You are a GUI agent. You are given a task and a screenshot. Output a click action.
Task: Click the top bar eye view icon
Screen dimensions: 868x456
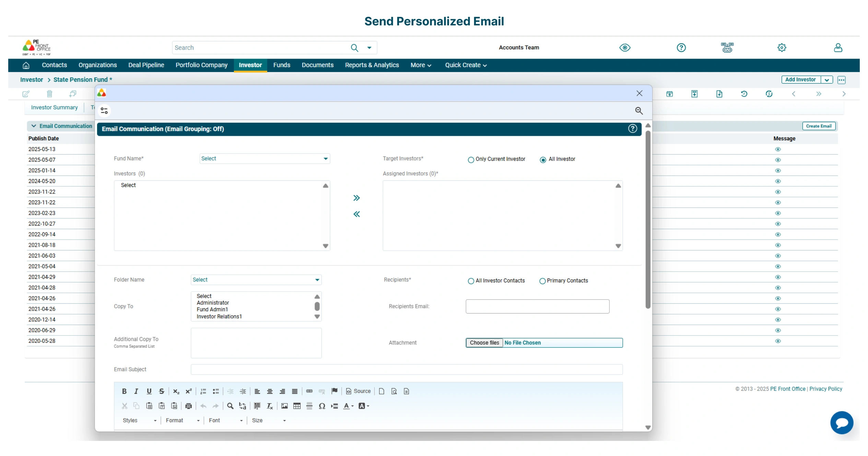[x=625, y=48]
